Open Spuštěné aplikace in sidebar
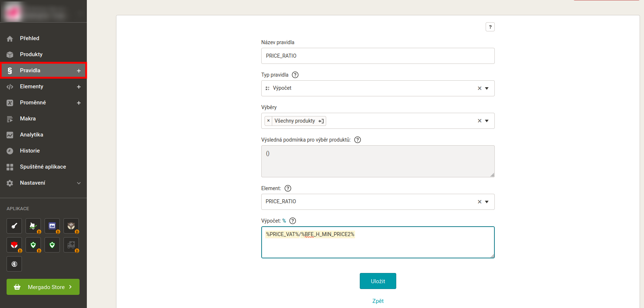The width and height of the screenshot is (644, 308). pos(43,167)
